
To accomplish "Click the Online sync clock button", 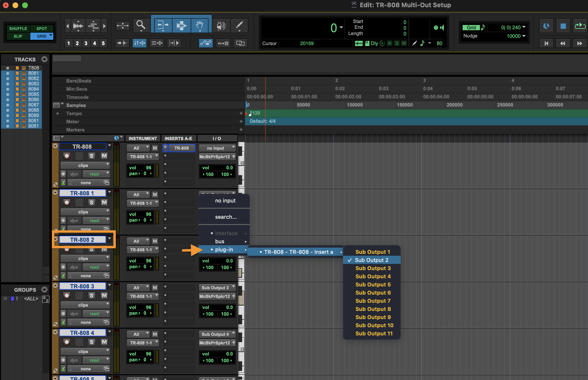I will [546, 26].
